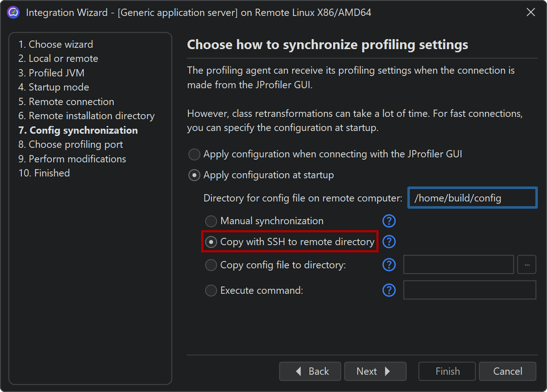Image resolution: width=547 pixels, height=392 pixels.
Task: Proceed with the Next button
Action: pyautogui.click(x=375, y=372)
